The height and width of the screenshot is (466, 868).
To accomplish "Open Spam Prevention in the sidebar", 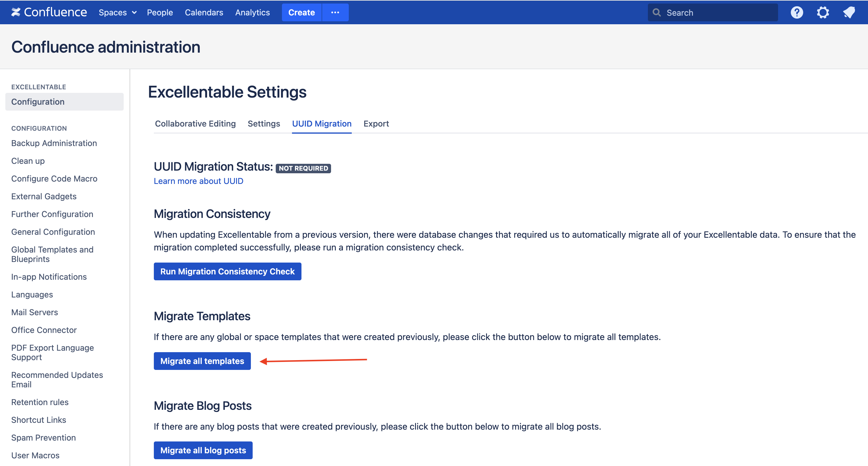I will click(x=43, y=438).
